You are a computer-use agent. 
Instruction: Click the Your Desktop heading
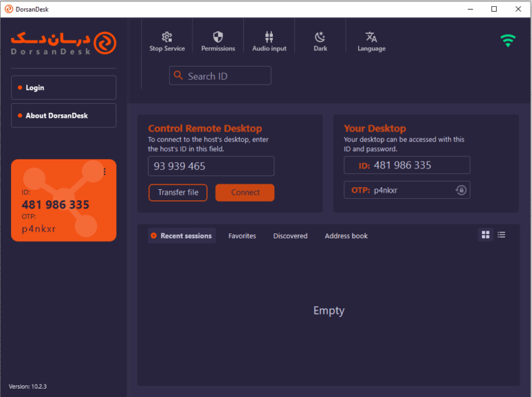(x=375, y=128)
